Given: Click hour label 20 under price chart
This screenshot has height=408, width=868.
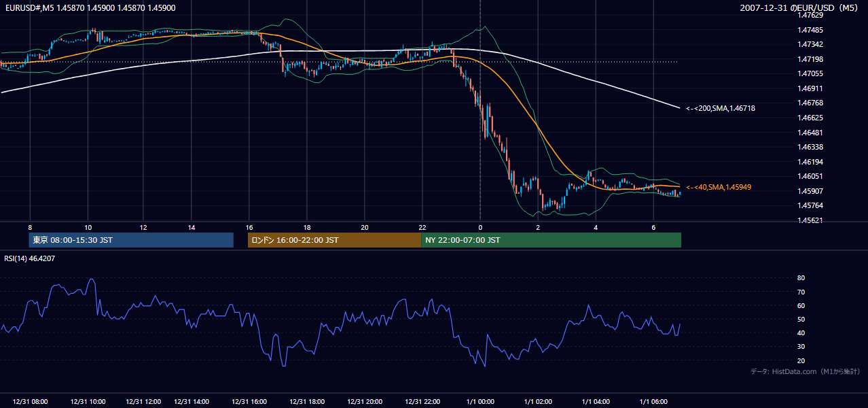Looking at the screenshot, I should (x=365, y=227).
